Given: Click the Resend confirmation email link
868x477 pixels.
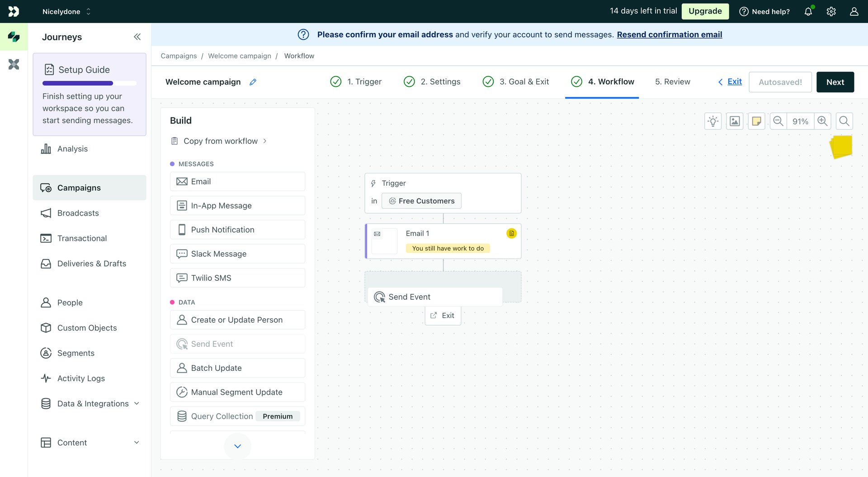Looking at the screenshot, I should [669, 34].
